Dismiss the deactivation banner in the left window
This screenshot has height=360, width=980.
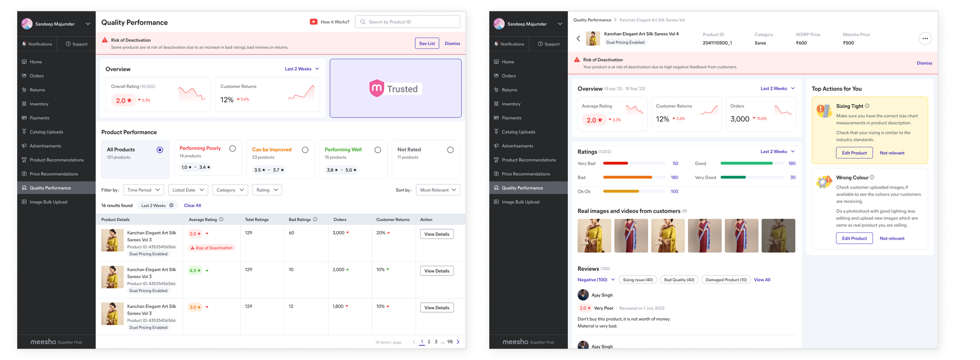click(x=452, y=43)
